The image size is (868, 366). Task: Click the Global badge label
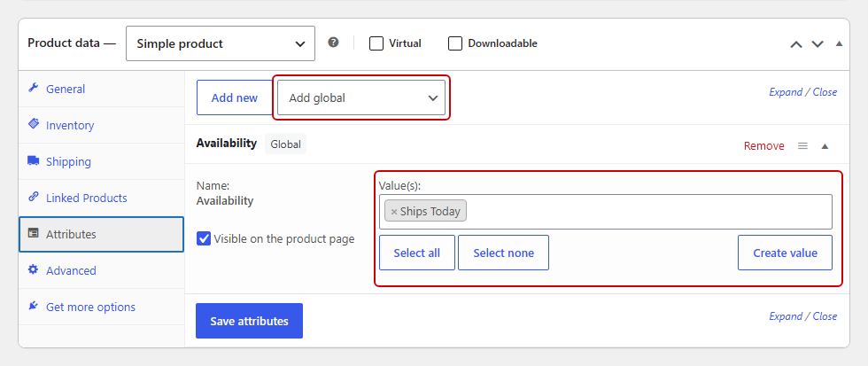(x=285, y=144)
